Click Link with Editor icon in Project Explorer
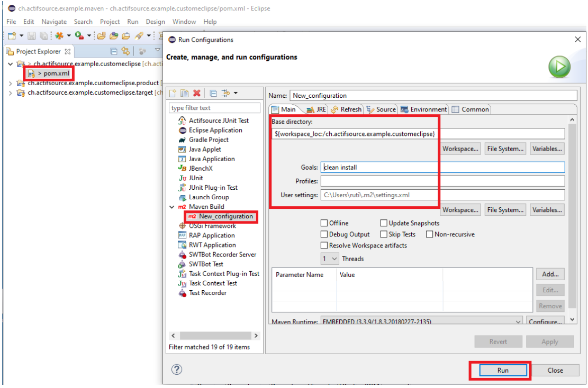 (125, 51)
